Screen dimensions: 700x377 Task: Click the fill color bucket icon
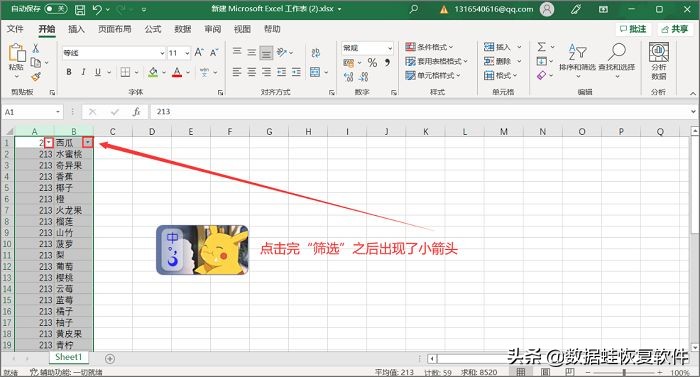pos(153,72)
